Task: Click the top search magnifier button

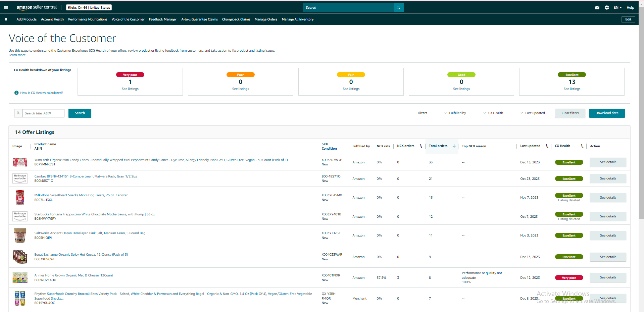Action: pos(398,7)
